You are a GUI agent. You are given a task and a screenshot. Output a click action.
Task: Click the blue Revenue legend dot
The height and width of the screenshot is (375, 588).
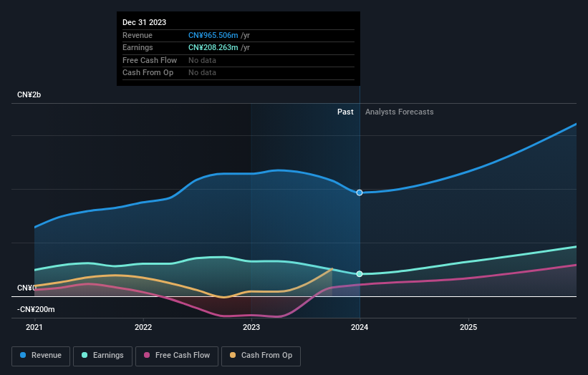(x=23, y=355)
